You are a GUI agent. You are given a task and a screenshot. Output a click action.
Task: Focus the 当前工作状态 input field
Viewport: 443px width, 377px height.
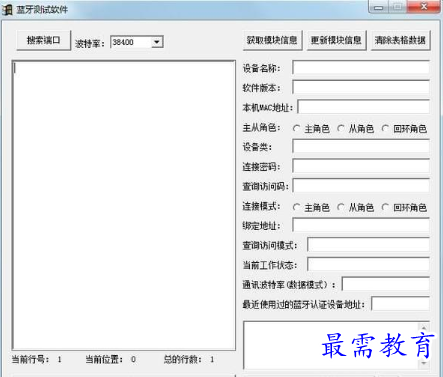(368, 264)
